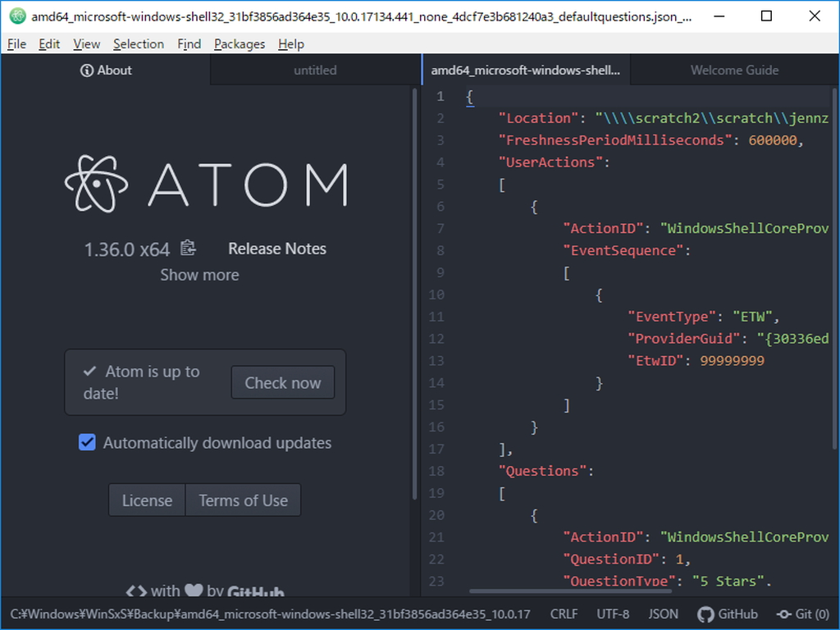Viewport: 840px width, 630px height.
Task: Change line endings via CRLF status item
Action: tap(564, 614)
